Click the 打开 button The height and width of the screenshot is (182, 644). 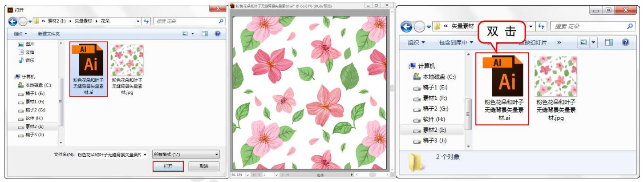click(168, 166)
